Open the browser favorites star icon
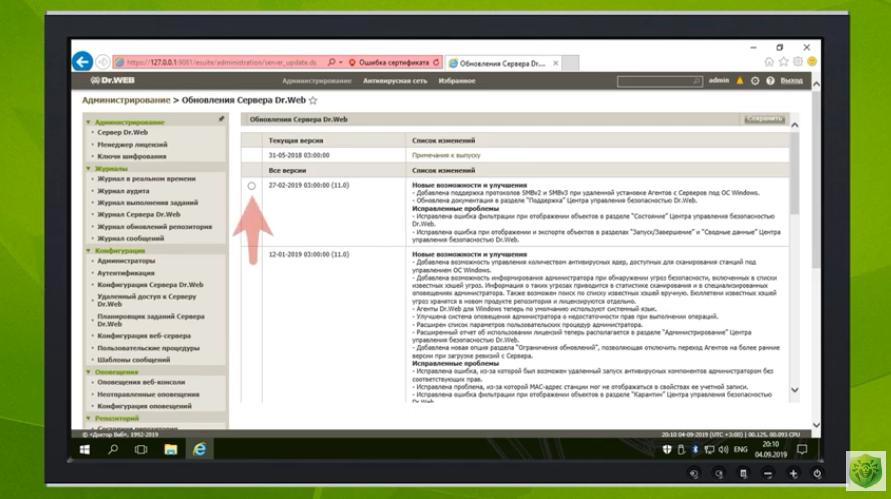The width and height of the screenshot is (891, 499). coord(784,61)
